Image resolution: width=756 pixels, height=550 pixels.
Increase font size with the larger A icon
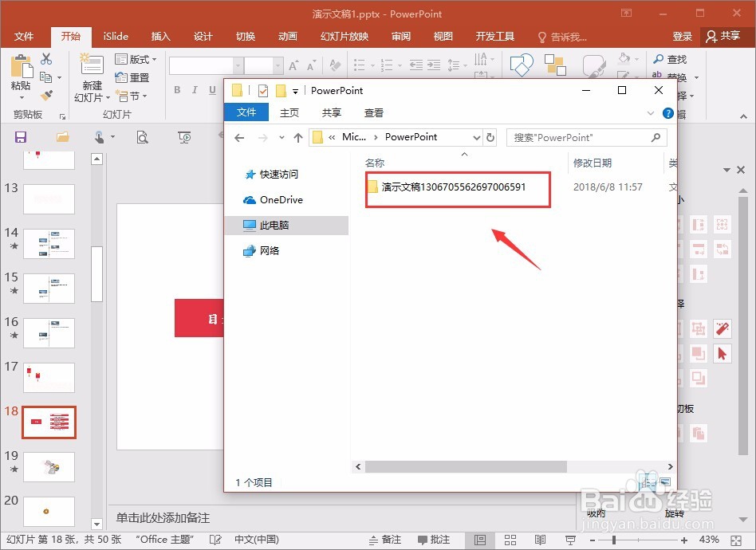(293, 65)
